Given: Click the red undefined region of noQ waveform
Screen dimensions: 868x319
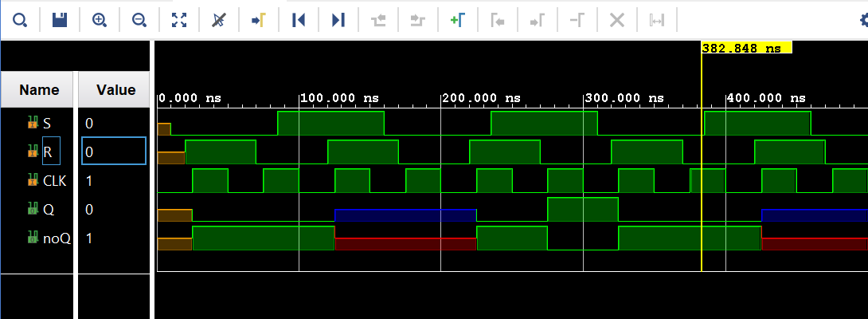Looking at the screenshot, I should click(x=405, y=244).
